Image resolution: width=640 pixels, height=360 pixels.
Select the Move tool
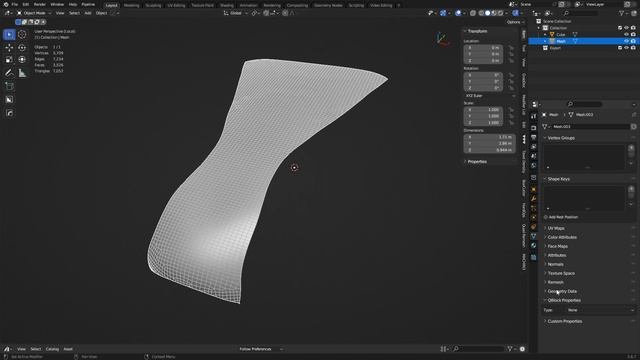pyautogui.click(x=9, y=48)
